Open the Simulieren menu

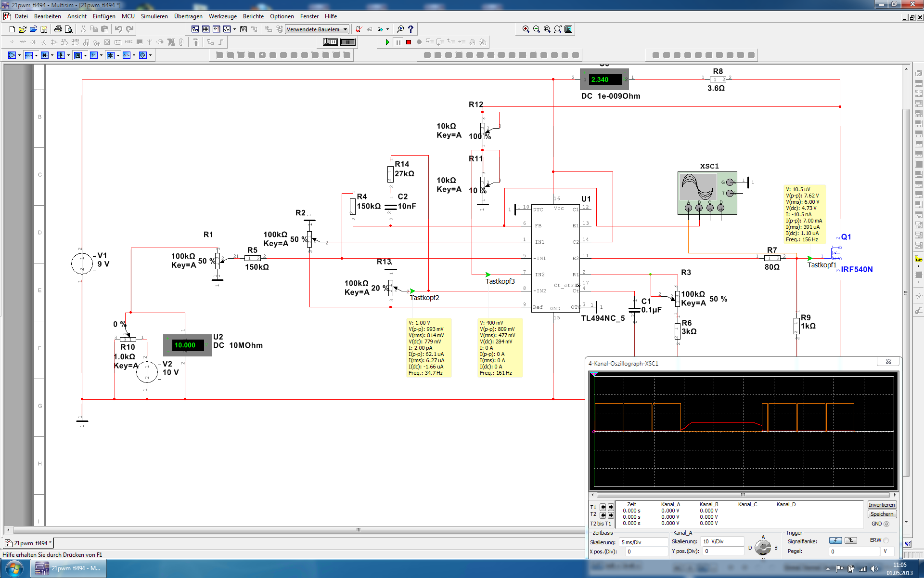pyautogui.click(x=154, y=16)
